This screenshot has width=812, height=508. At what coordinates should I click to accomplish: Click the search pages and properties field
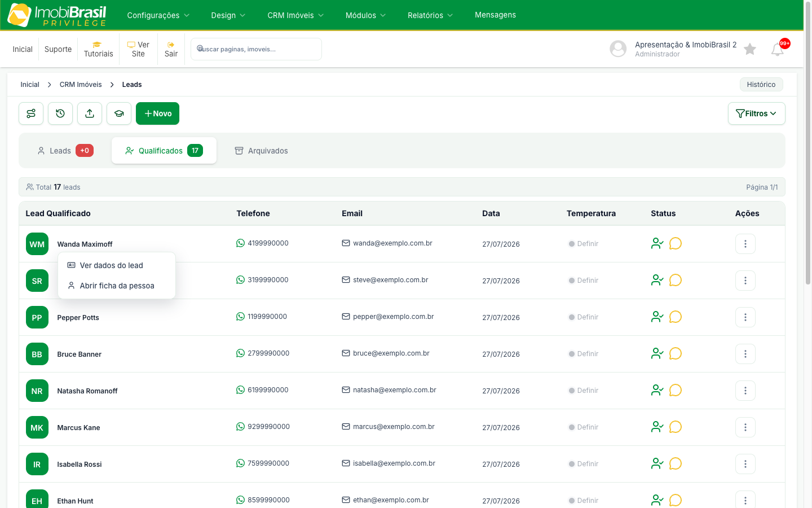point(256,49)
